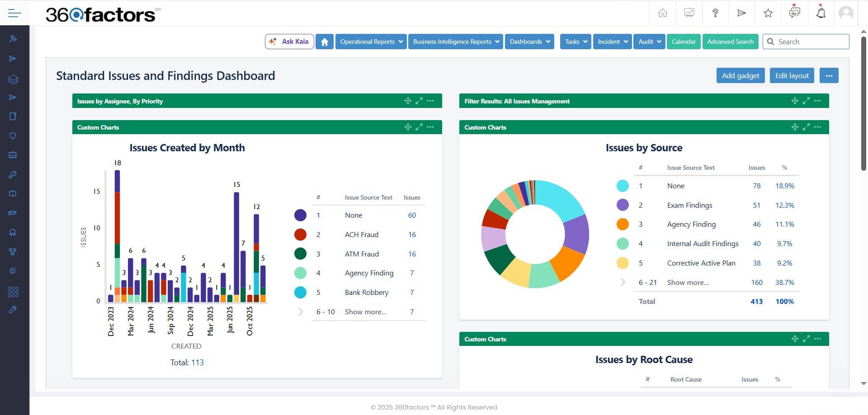Click the dot grid icon in sidebar
Screen dimensions: 868x415
pyautogui.click(x=13, y=292)
